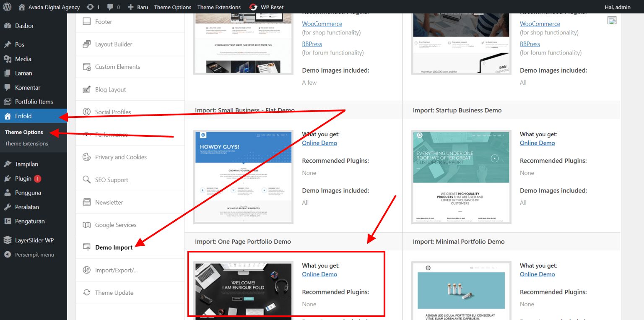Click the red 1 badge beside Plugin
This screenshot has width=644, height=320.
37,179
